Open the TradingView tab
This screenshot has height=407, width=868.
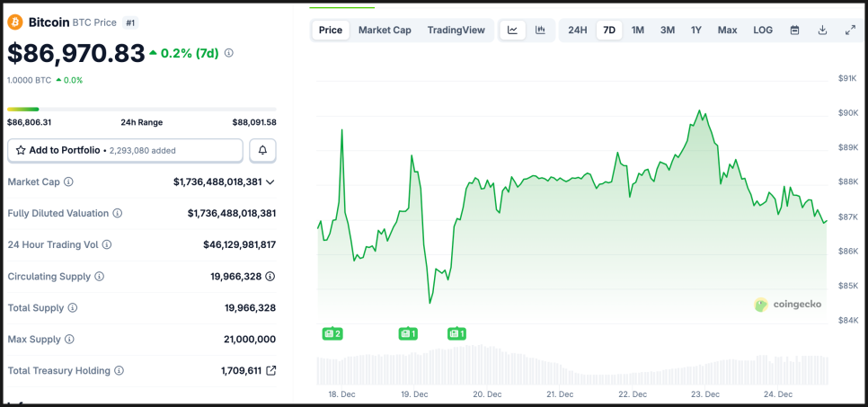pos(456,30)
